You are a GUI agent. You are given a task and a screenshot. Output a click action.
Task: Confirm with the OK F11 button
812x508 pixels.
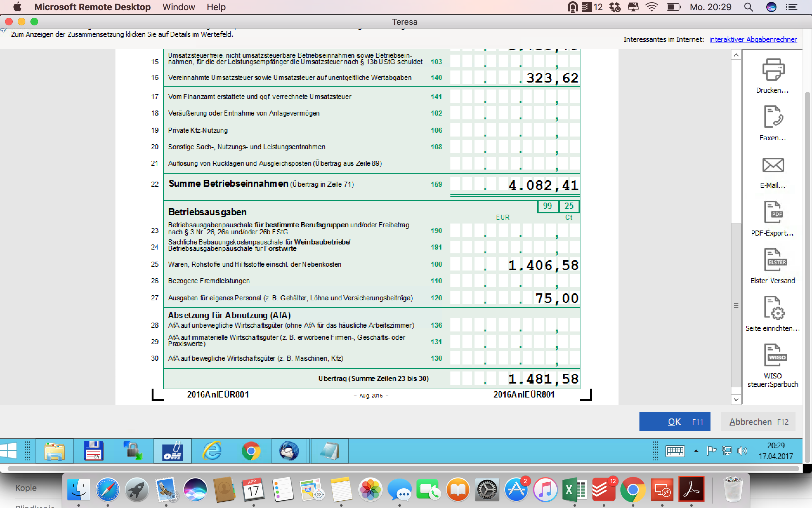pyautogui.click(x=674, y=421)
